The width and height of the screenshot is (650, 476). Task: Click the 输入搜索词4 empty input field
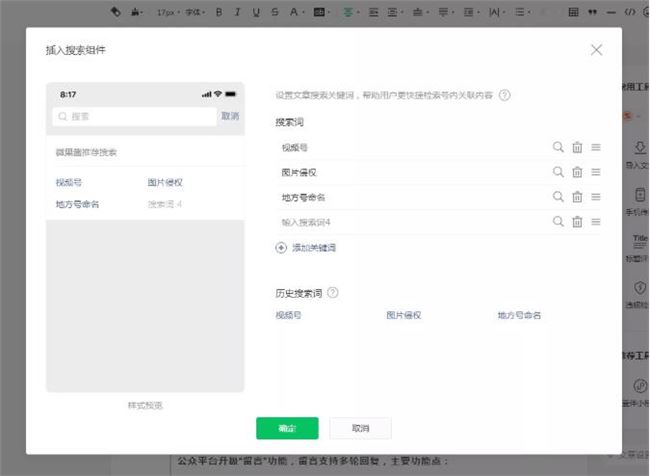point(412,222)
